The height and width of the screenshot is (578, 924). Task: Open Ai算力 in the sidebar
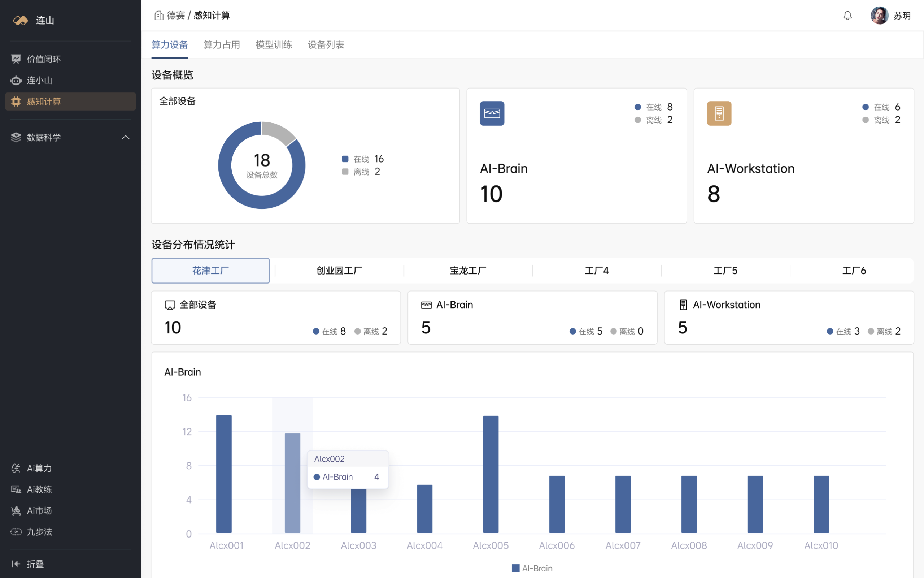pyautogui.click(x=70, y=468)
